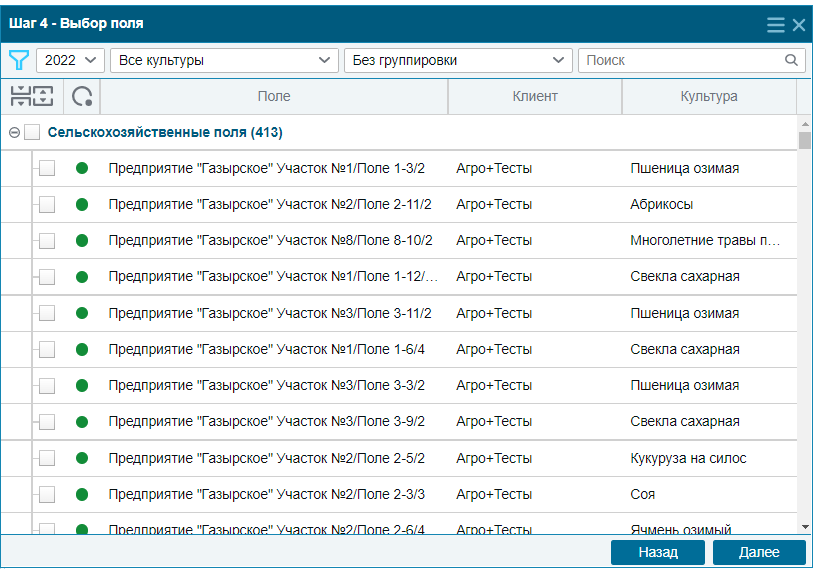This screenshot has width=814, height=569.
Task: Sort by the Культура column header
Action: coord(709,97)
